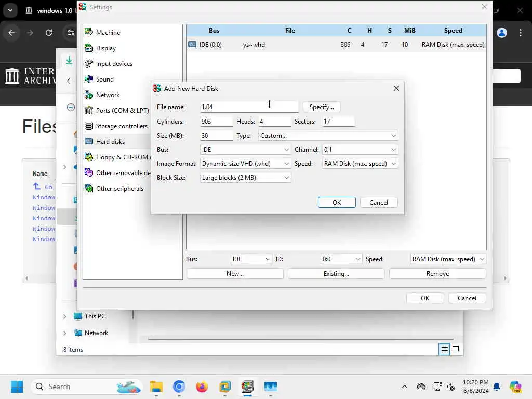Image resolution: width=532 pixels, height=399 pixels.
Task: Open Chrome from the taskbar
Action: click(x=179, y=387)
